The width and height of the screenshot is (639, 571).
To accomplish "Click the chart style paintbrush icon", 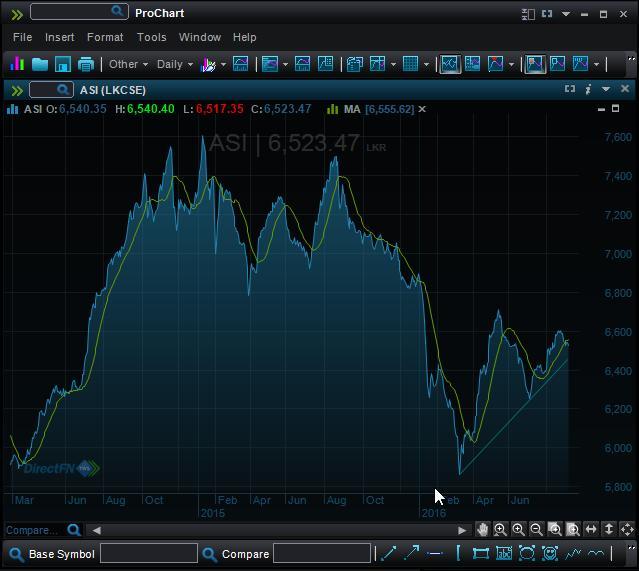I will pyautogui.click(x=208, y=64).
